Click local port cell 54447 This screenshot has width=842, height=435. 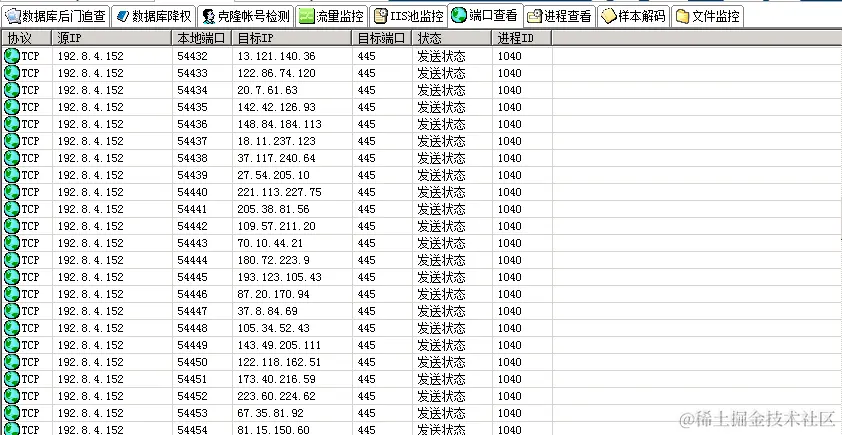(192, 311)
